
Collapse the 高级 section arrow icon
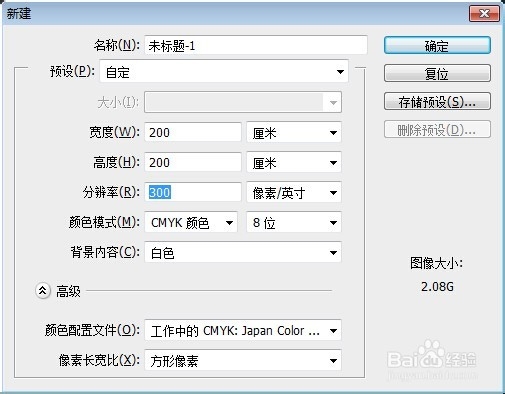(43, 291)
